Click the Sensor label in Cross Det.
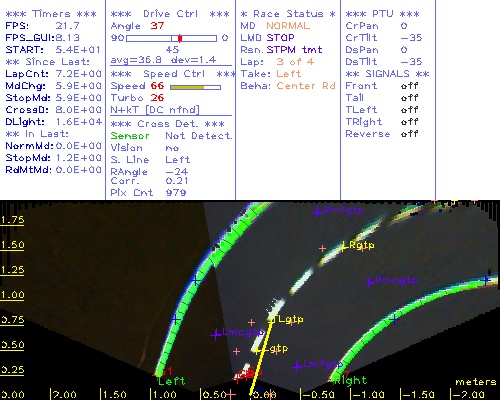500x400 pixels. [x=130, y=136]
